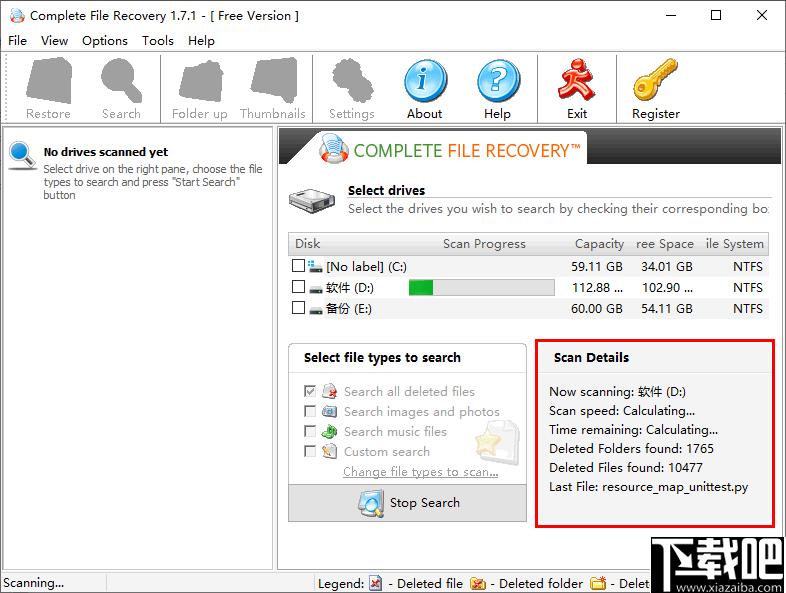Image resolution: width=786 pixels, height=593 pixels.
Task: Click the E: drive icon
Action: click(315, 310)
